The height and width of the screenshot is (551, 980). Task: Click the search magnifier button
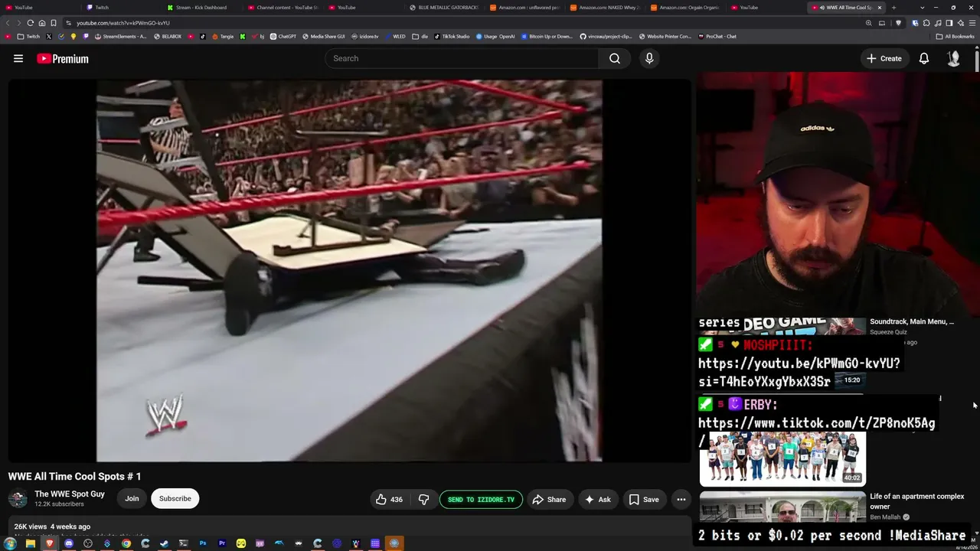click(x=615, y=58)
